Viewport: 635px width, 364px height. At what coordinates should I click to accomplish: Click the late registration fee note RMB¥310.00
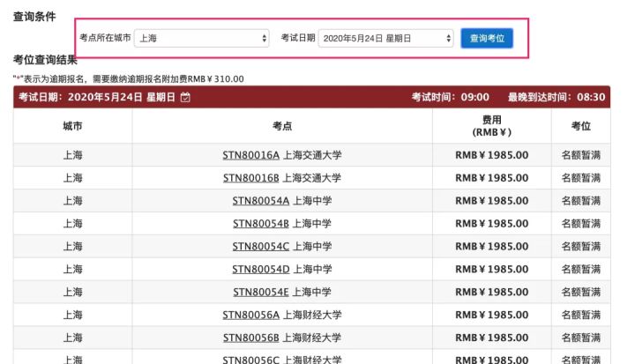129,79
